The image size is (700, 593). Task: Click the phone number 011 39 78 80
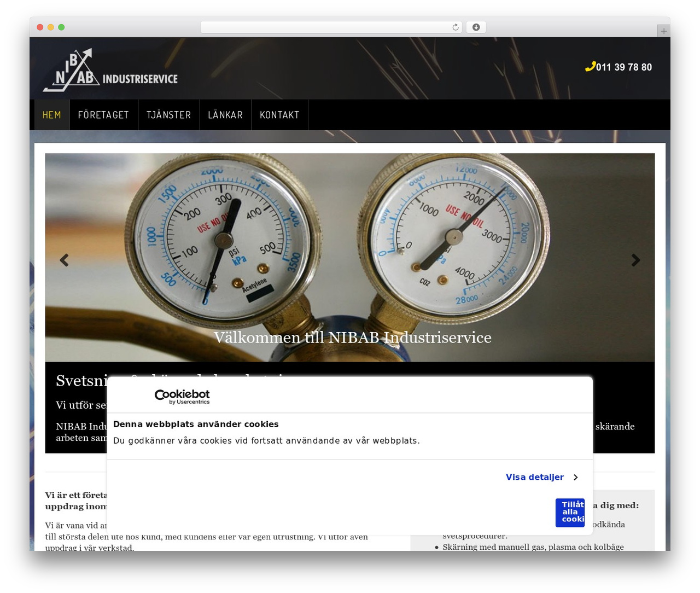[x=624, y=67]
